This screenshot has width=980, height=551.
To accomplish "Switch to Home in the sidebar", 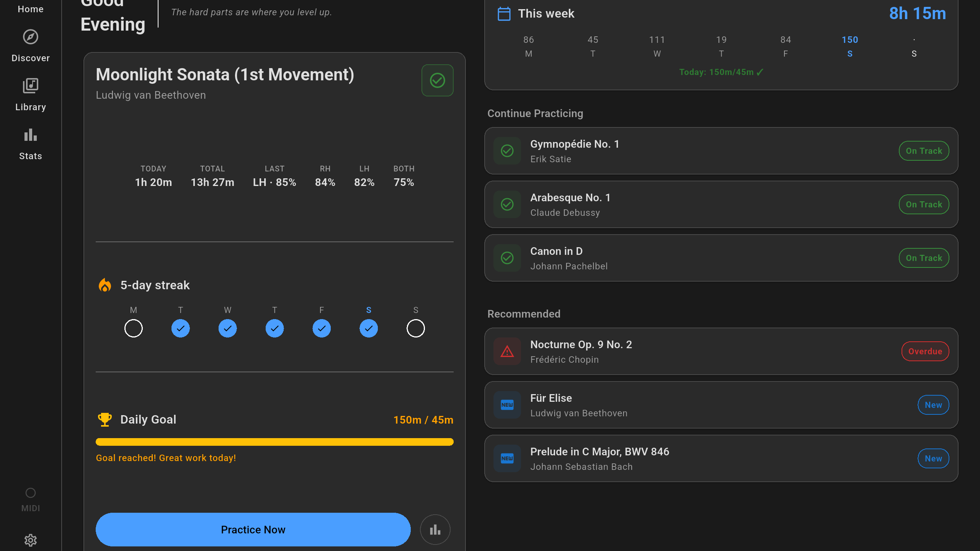I will [31, 9].
